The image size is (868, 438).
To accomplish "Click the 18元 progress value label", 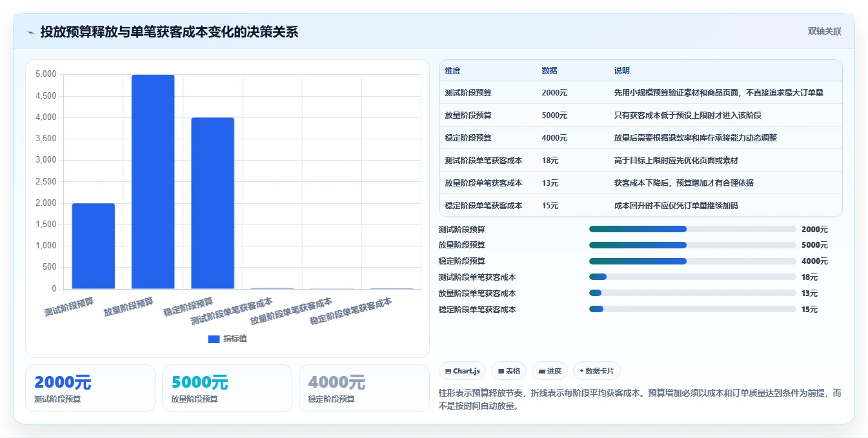I will tap(809, 277).
